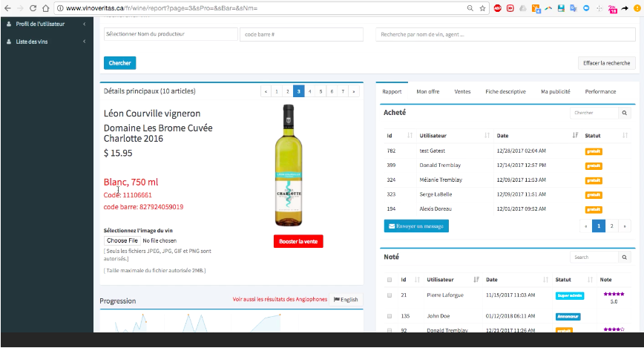Go to next page of Acheté table
The width and height of the screenshot is (644, 348).
625,226
